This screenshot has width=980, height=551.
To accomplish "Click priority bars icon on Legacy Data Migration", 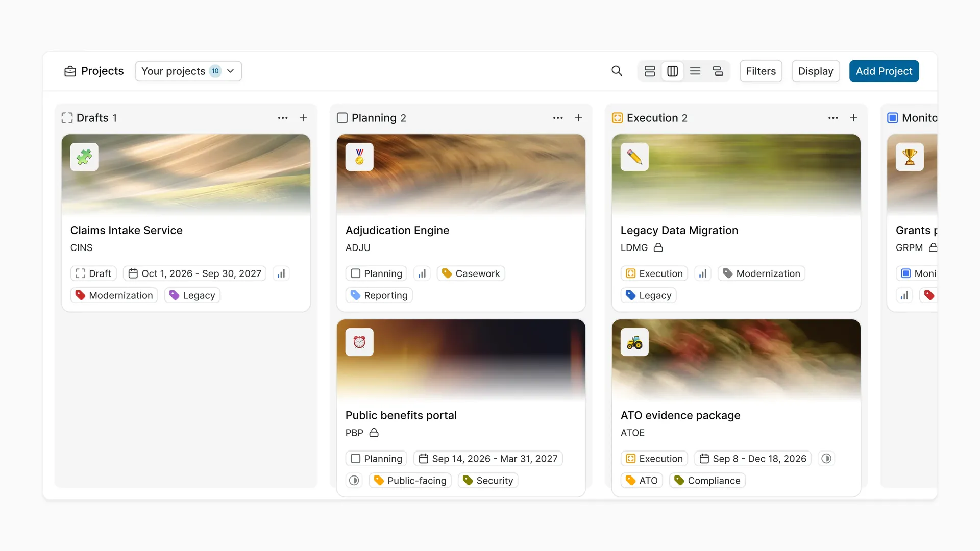I will (x=703, y=273).
